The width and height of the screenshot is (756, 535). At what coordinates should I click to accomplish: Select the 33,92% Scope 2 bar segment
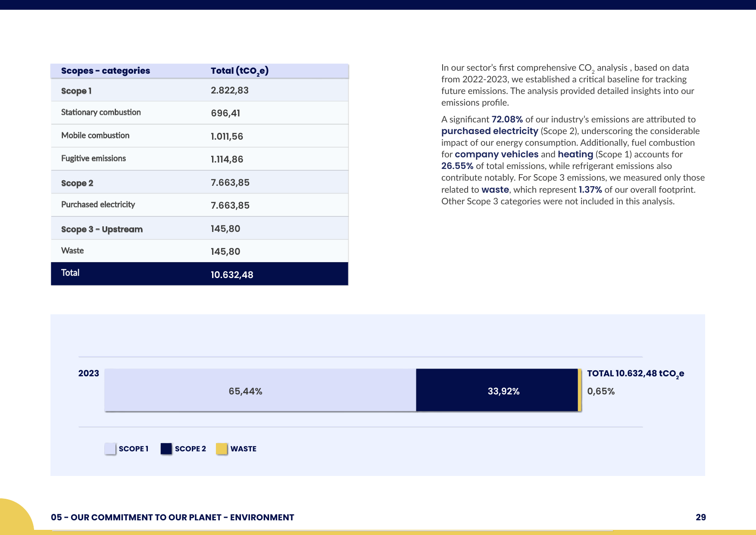497,390
